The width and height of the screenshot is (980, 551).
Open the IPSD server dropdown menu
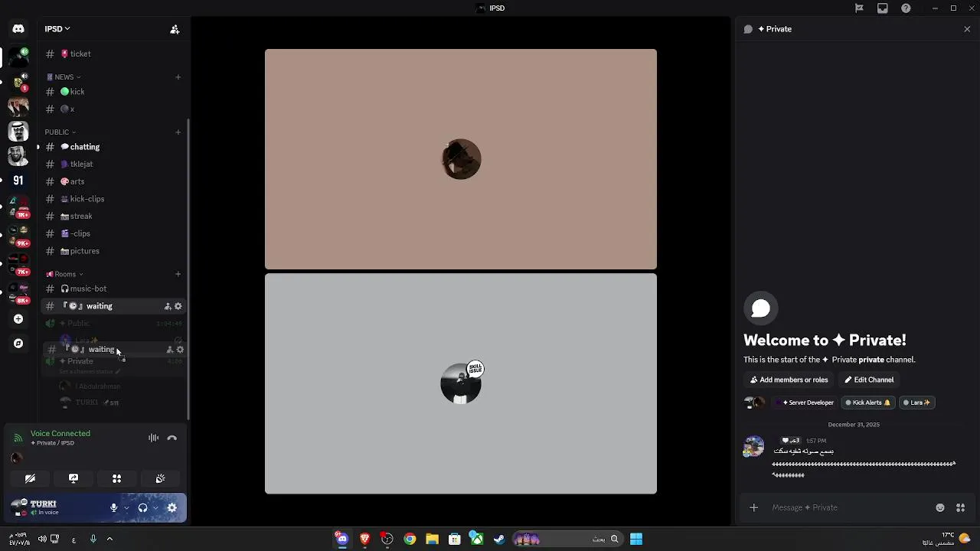[x=57, y=29]
